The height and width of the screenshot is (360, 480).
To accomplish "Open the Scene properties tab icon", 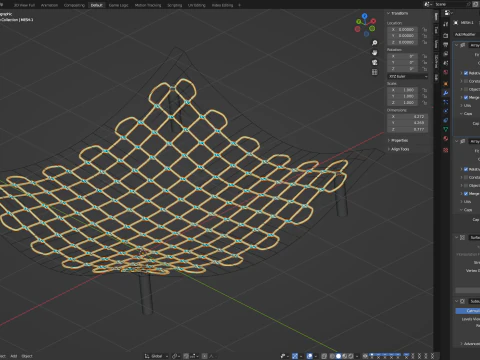I will 446,63.
